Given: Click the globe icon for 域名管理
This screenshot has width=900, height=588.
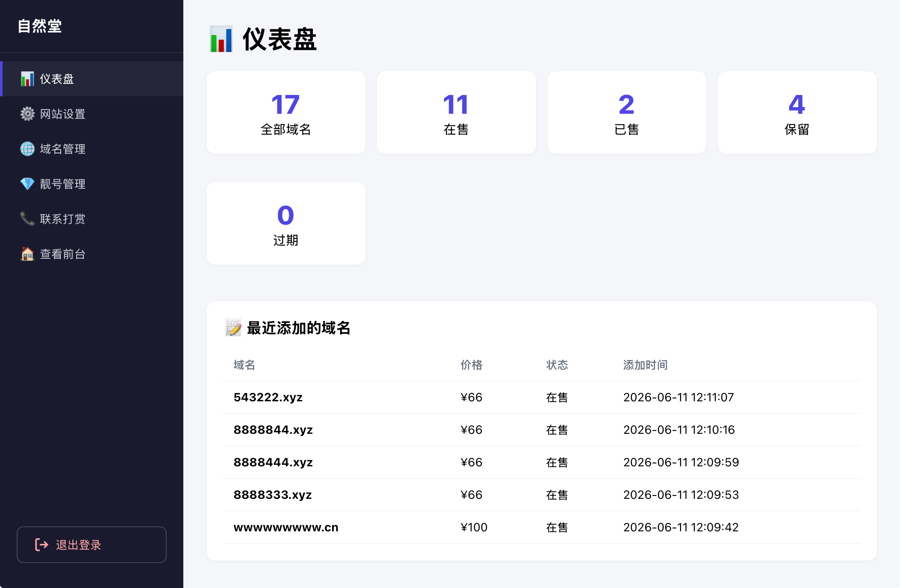Looking at the screenshot, I should click(27, 149).
